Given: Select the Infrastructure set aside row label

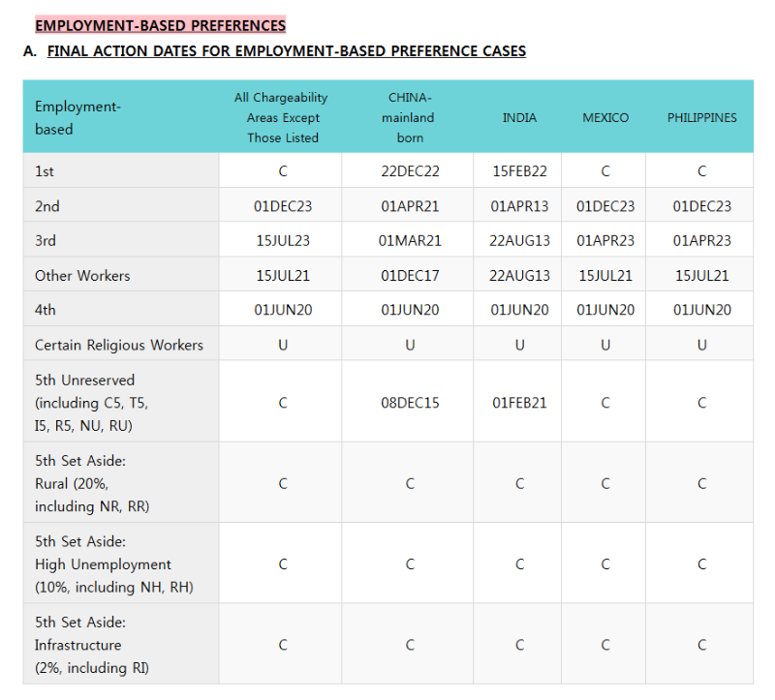Looking at the screenshot, I should [92, 645].
